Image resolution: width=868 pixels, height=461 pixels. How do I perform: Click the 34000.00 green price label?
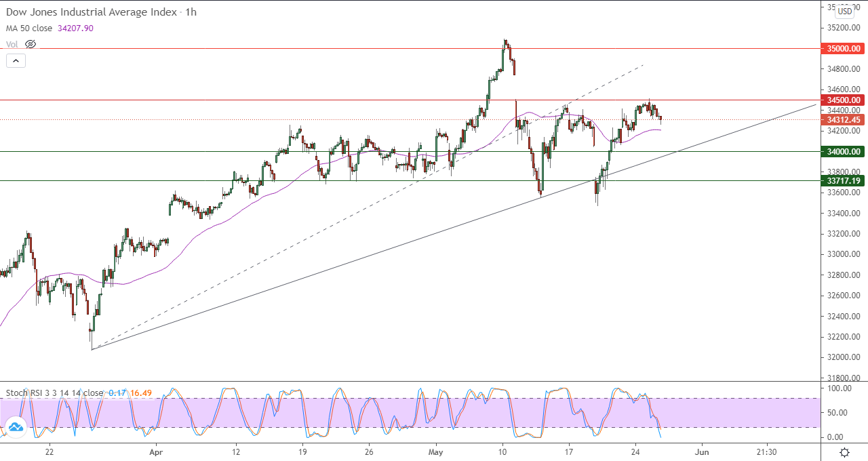842,152
